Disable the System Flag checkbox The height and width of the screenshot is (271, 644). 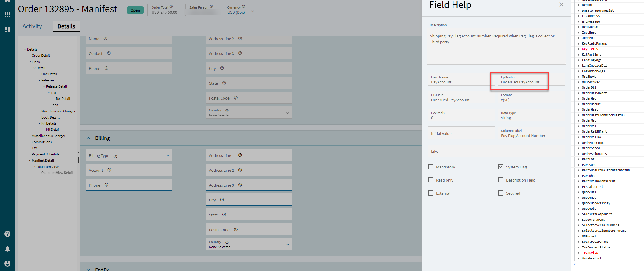click(x=500, y=167)
